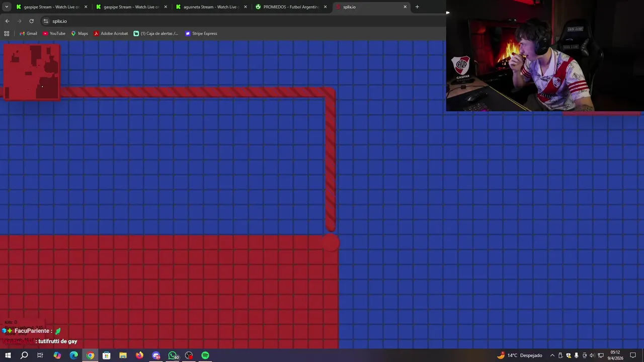The image size is (644, 362).
Task: Open the network status tray icon
Action: click(601, 355)
